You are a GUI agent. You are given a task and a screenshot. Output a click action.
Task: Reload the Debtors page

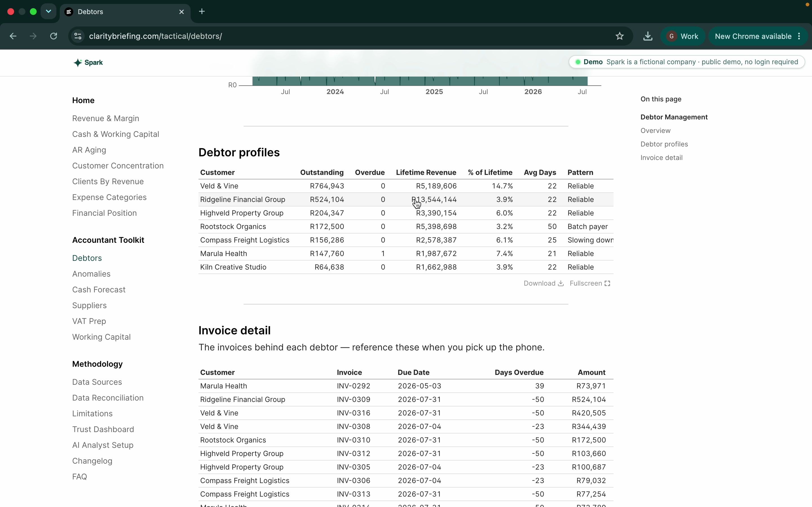[x=54, y=36]
